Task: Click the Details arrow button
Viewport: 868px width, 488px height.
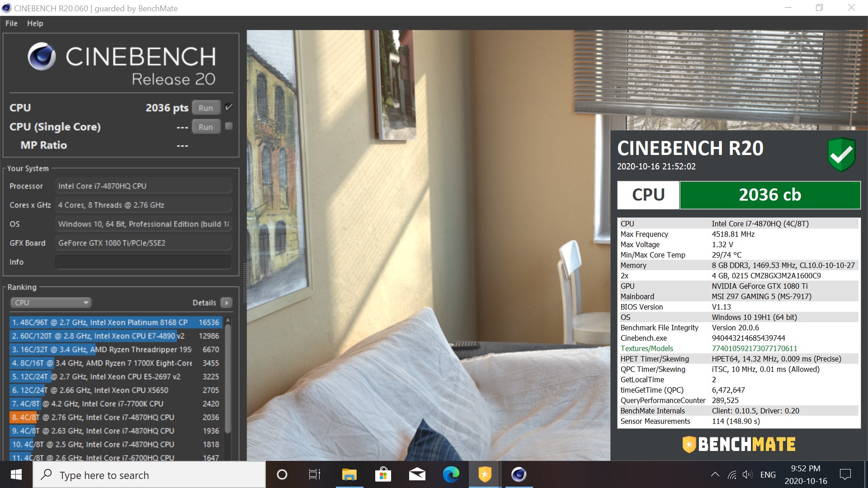Action: 227,303
